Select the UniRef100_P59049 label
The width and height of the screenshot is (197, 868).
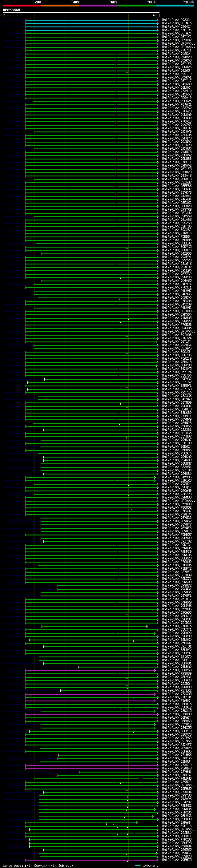click(x=177, y=98)
